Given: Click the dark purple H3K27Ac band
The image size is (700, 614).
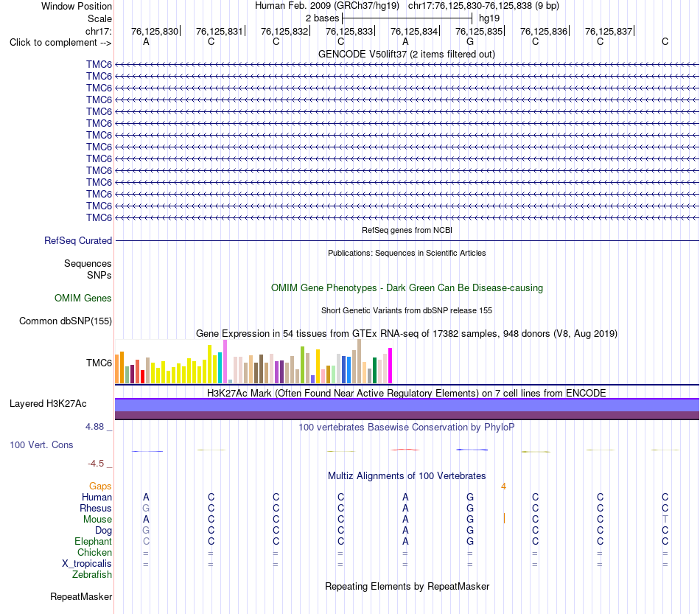Looking at the screenshot, I should [407, 415].
